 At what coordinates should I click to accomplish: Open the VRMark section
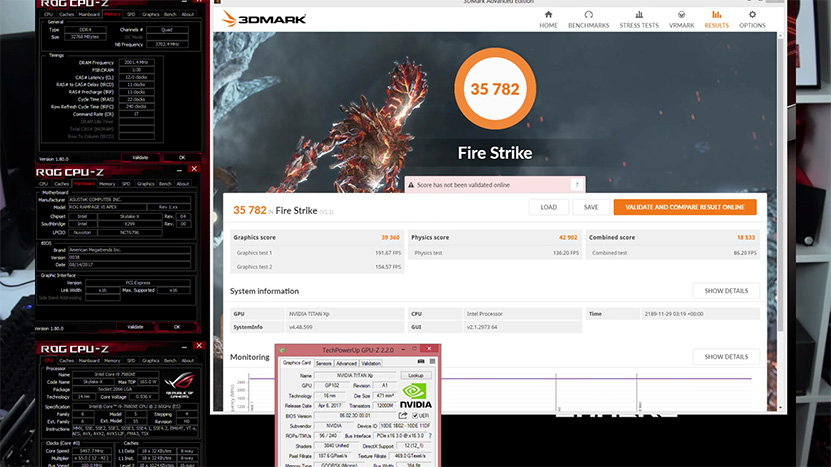pyautogui.click(x=681, y=20)
